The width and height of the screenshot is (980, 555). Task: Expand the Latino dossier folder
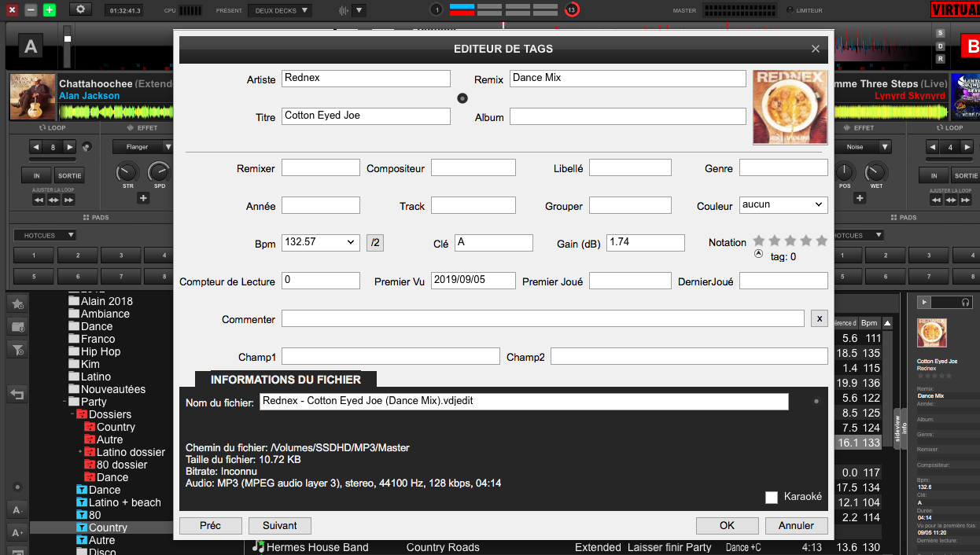80,452
